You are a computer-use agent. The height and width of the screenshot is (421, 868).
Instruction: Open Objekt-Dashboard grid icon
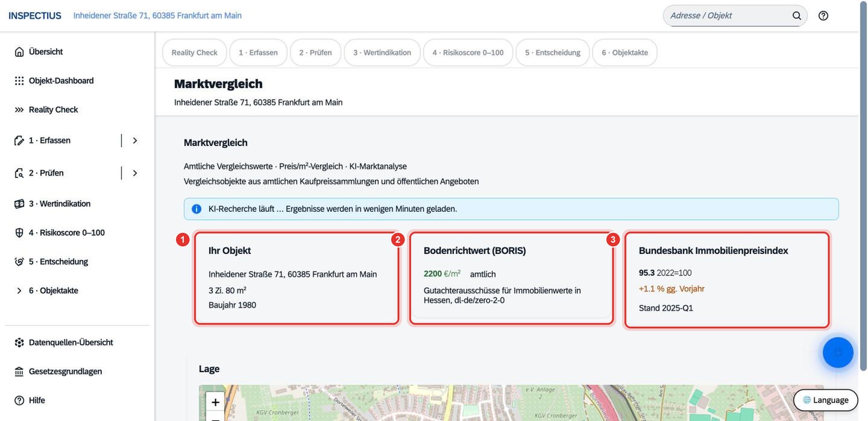[x=19, y=81]
